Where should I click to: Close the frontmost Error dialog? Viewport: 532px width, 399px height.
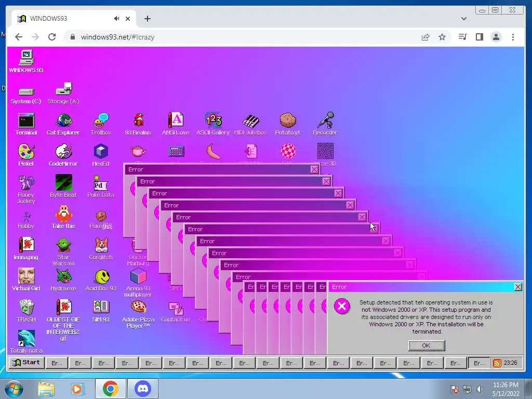coord(518,287)
